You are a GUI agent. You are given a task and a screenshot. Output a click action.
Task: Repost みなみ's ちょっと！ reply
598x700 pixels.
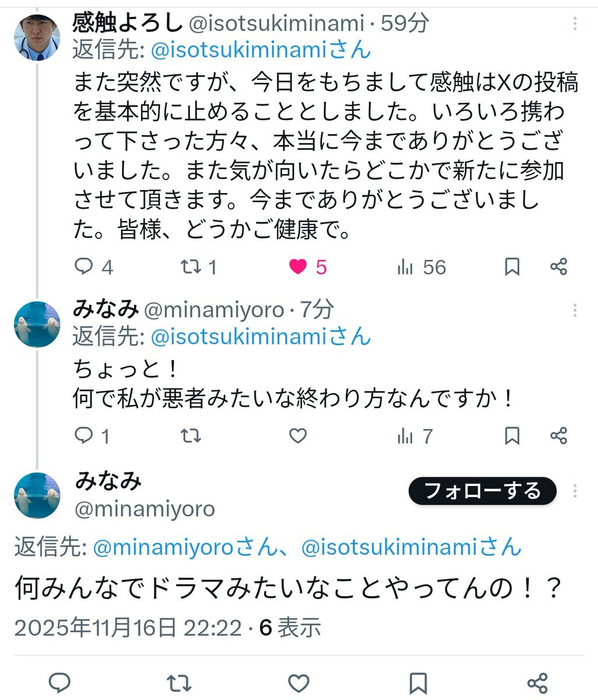[190, 435]
